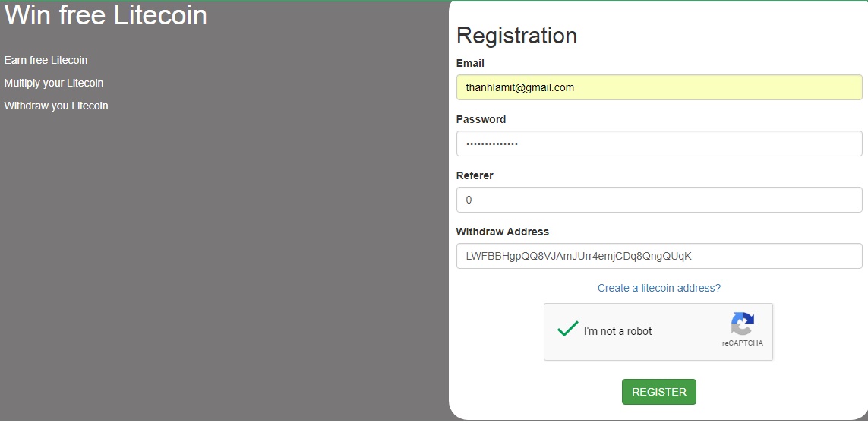868x423 pixels.
Task: Click the Email field label
Action: pos(470,63)
